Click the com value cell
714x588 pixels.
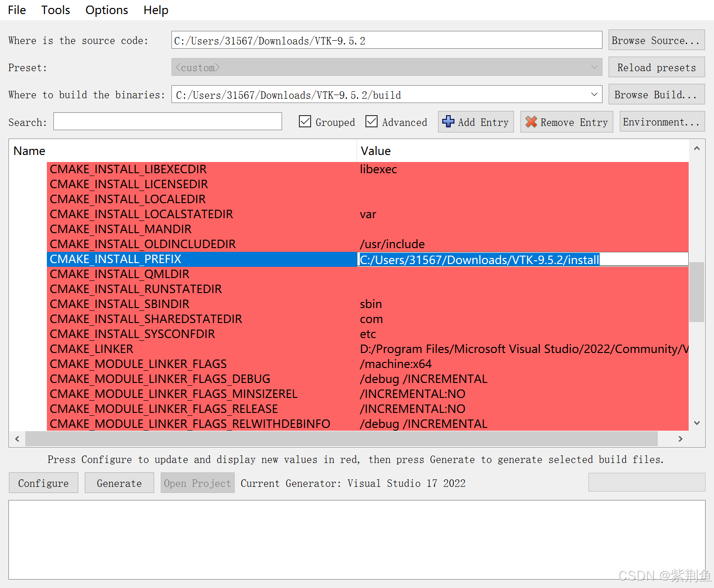(x=523, y=319)
